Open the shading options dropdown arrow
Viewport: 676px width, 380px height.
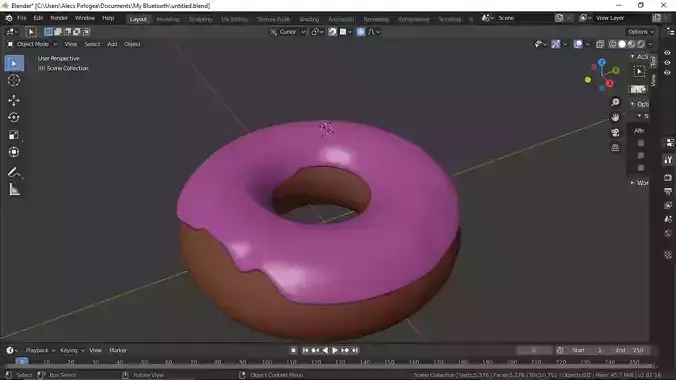(x=650, y=44)
